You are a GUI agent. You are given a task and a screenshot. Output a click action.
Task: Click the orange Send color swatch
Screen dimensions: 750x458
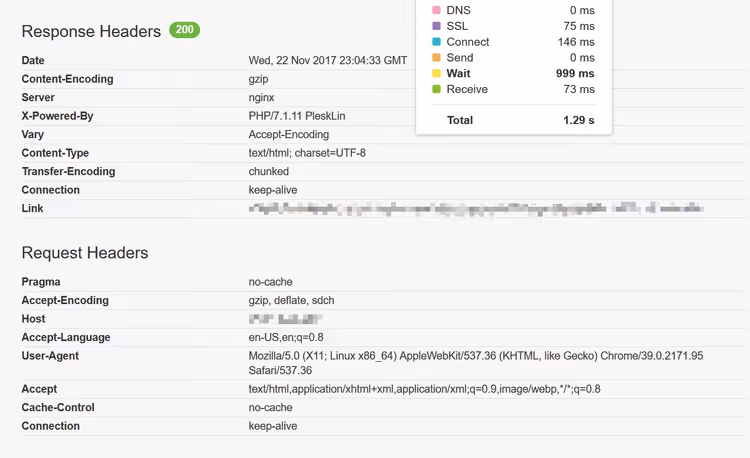436,57
